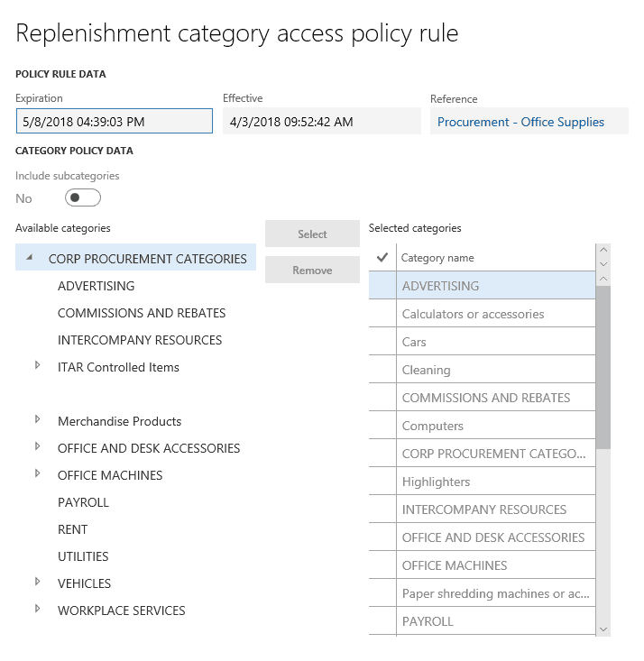Click the Select button
The image size is (644, 661).
pyautogui.click(x=312, y=234)
